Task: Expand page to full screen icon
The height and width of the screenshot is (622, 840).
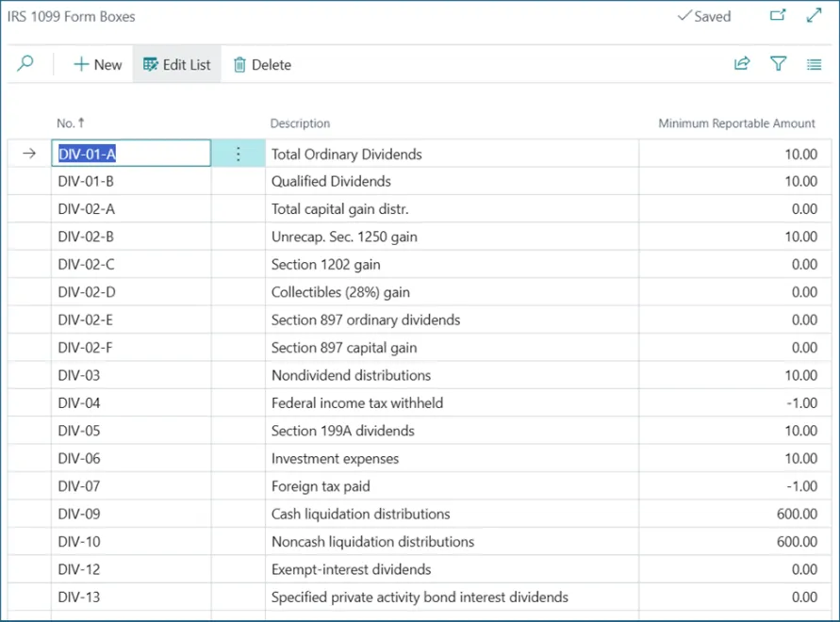Action: (814, 16)
